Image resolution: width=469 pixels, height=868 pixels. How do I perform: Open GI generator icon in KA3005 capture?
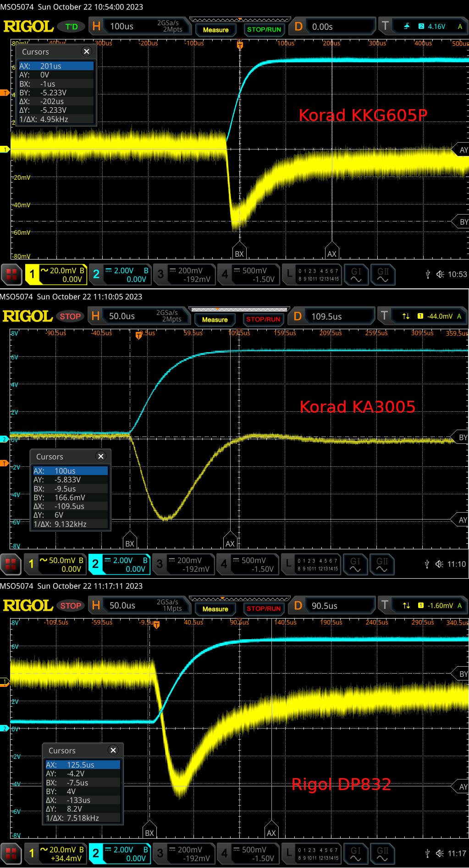355,564
